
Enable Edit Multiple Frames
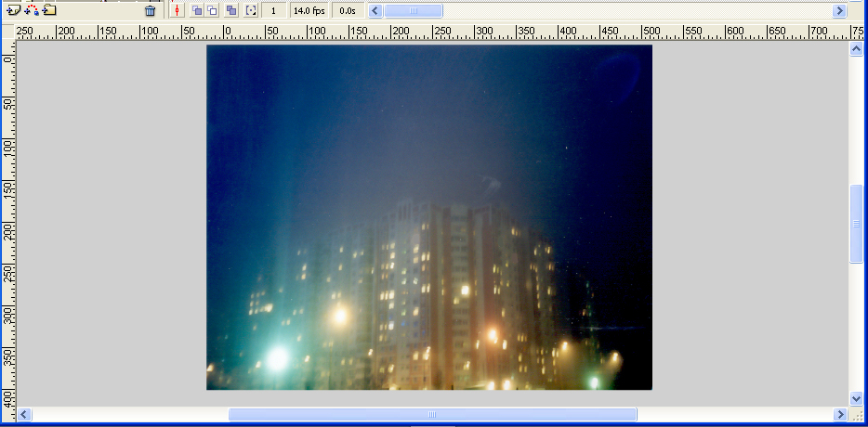[x=231, y=11]
